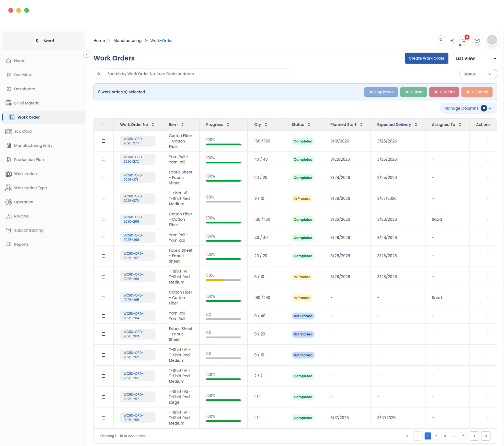
Task: Open the mail envelope icon in the header
Action: click(x=477, y=40)
